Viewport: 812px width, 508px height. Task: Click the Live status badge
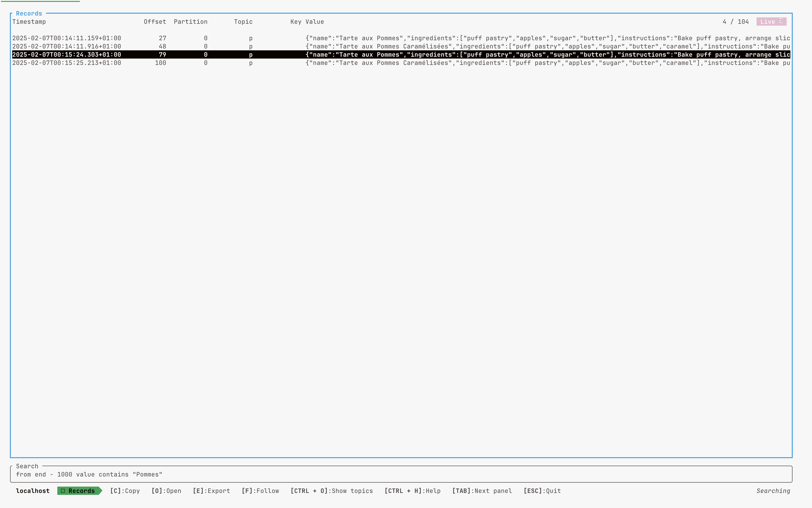click(x=771, y=21)
